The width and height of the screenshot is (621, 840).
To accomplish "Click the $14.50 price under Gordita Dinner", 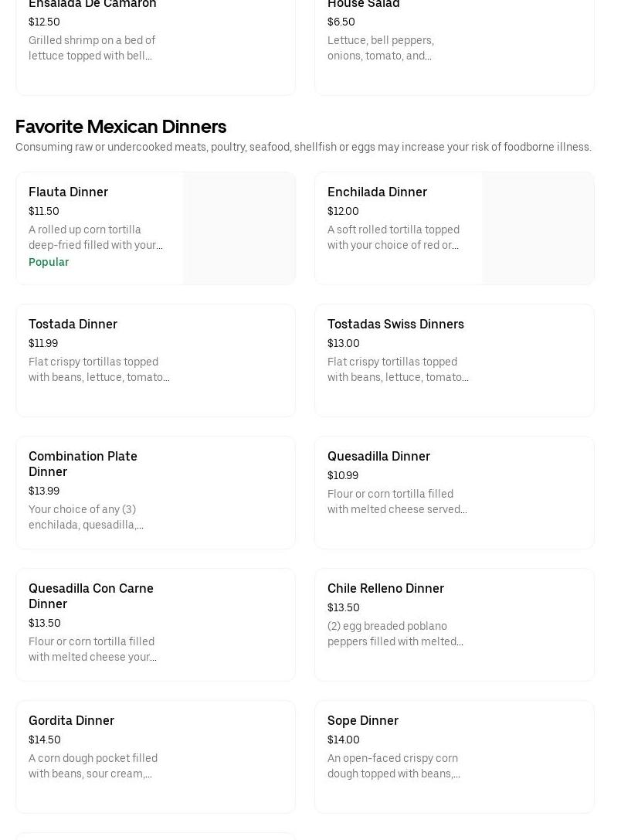I will pos(45,740).
